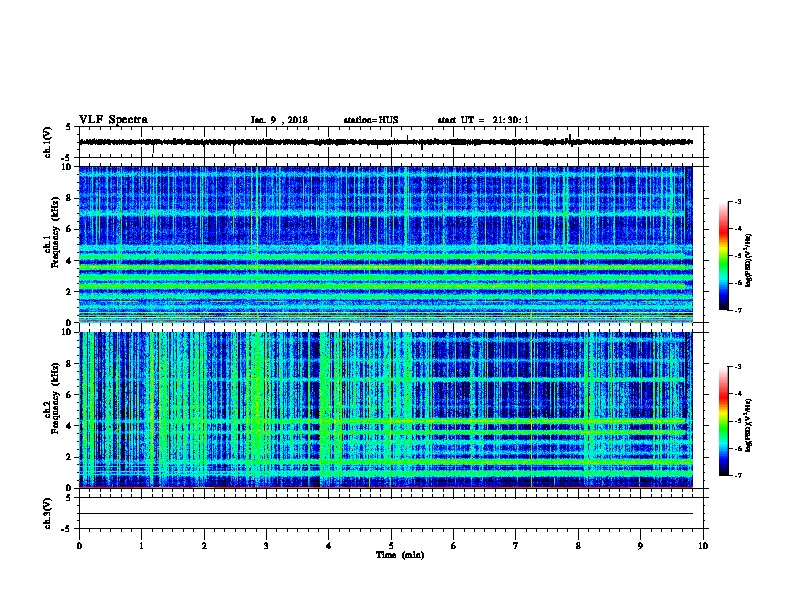Click time axis tick label "10"

click(703, 546)
